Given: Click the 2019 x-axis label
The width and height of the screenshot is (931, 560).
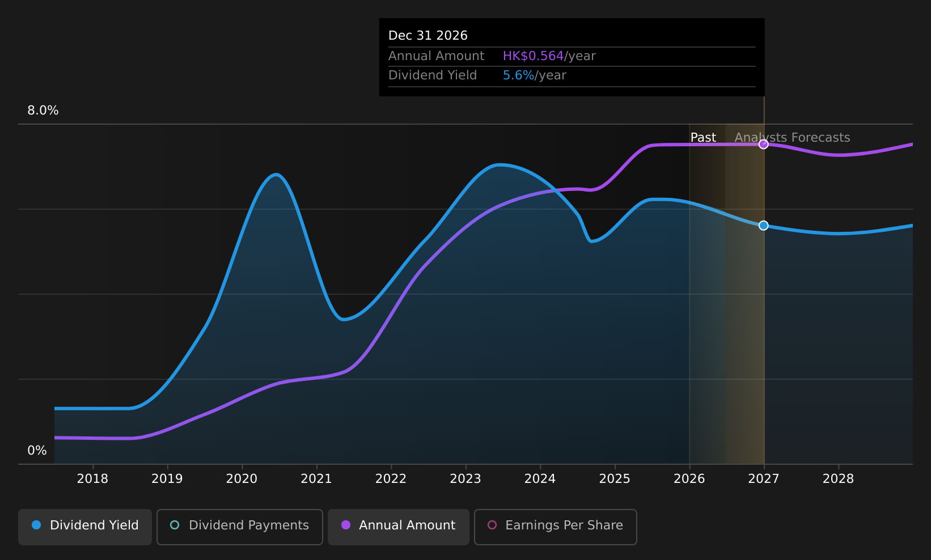Looking at the screenshot, I should tap(167, 479).
